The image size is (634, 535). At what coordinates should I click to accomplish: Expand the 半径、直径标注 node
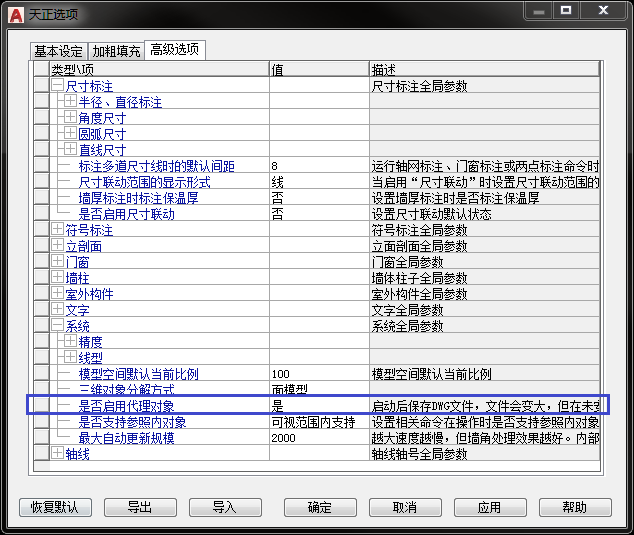click(70, 102)
